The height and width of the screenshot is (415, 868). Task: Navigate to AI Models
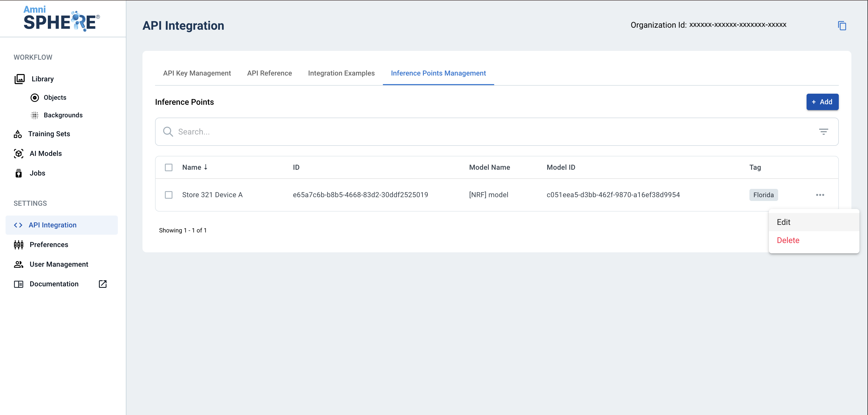(46, 153)
